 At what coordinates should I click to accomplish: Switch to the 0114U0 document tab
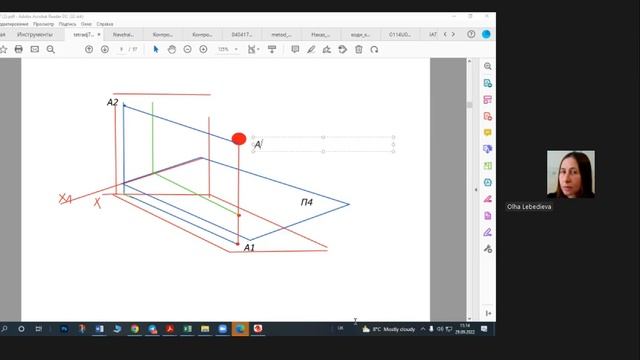click(400, 35)
